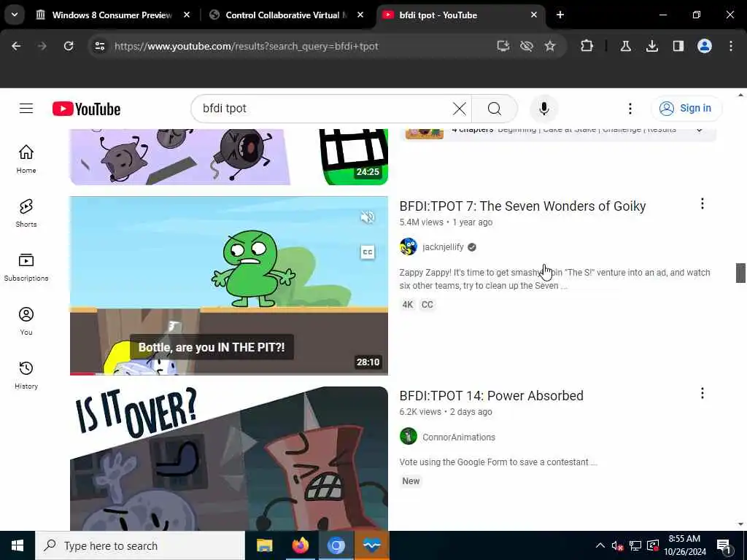Viewport: 747px width, 560px height.
Task: Close the Control Collaborative Virtual tab
Action: pyautogui.click(x=360, y=15)
